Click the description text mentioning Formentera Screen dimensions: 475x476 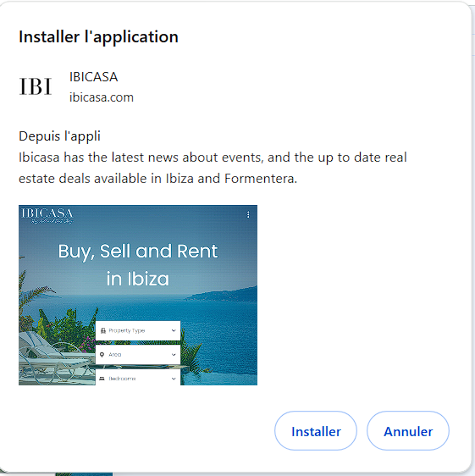(x=213, y=168)
